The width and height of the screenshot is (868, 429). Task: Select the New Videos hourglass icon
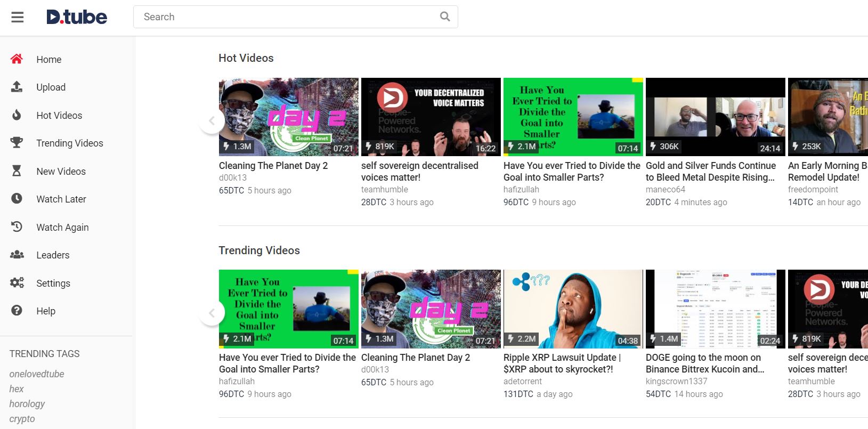[17, 171]
